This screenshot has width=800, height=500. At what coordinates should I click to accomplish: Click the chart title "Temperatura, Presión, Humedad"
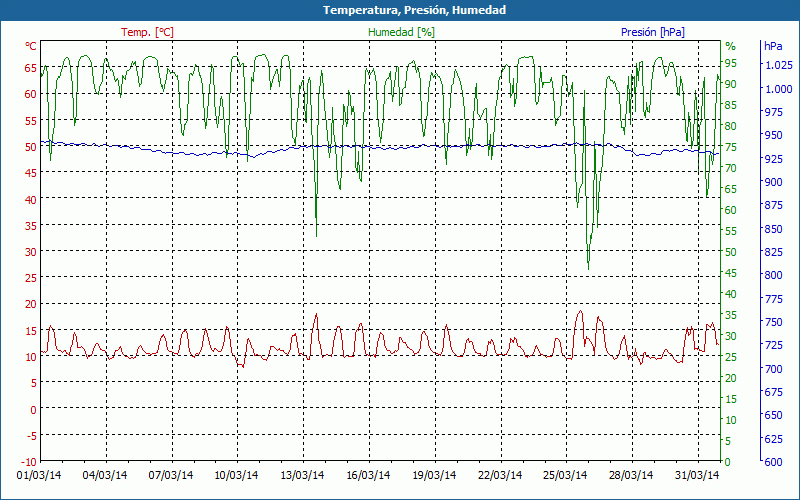tap(414, 10)
